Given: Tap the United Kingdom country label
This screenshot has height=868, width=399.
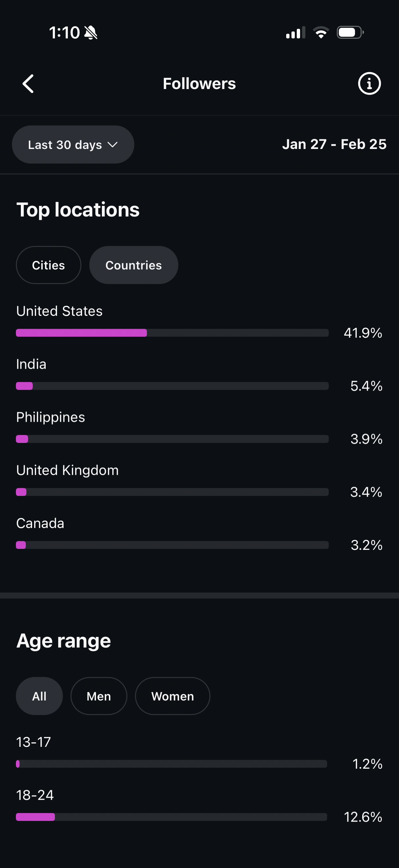Looking at the screenshot, I should pos(67,470).
